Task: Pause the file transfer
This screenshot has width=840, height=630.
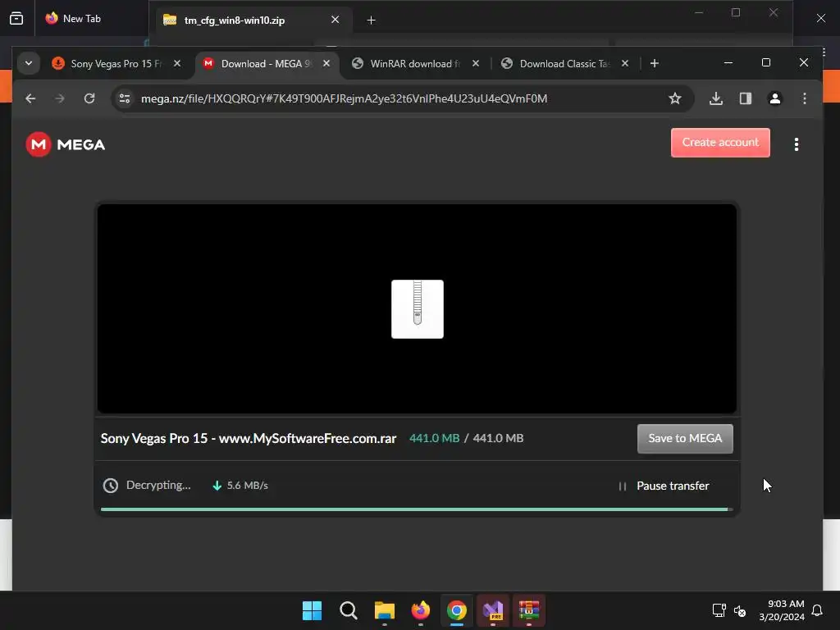Action: click(x=664, y=486)
